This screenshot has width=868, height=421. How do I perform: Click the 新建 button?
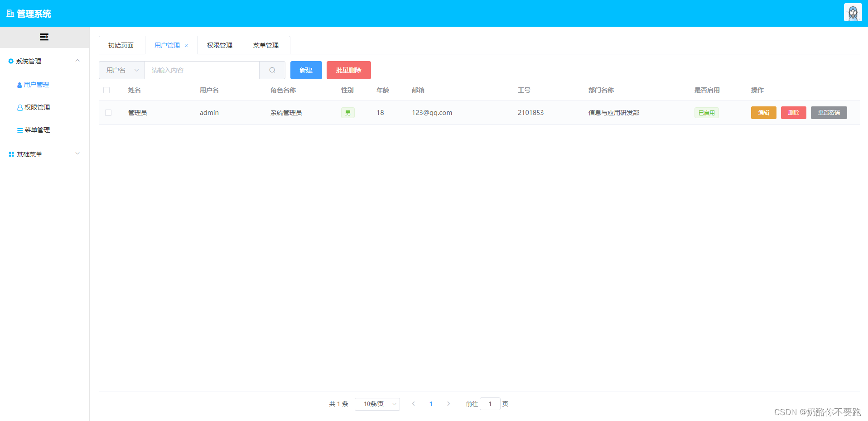(x=306, y=70)
